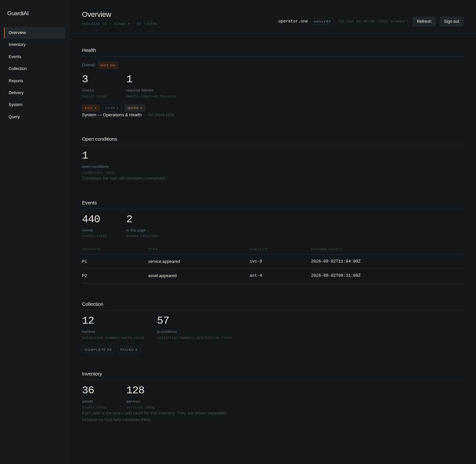The image size is (476, 464).
Task: Click timestamp 2026-09-02T11:04:00Z
Action: point(336,262)
